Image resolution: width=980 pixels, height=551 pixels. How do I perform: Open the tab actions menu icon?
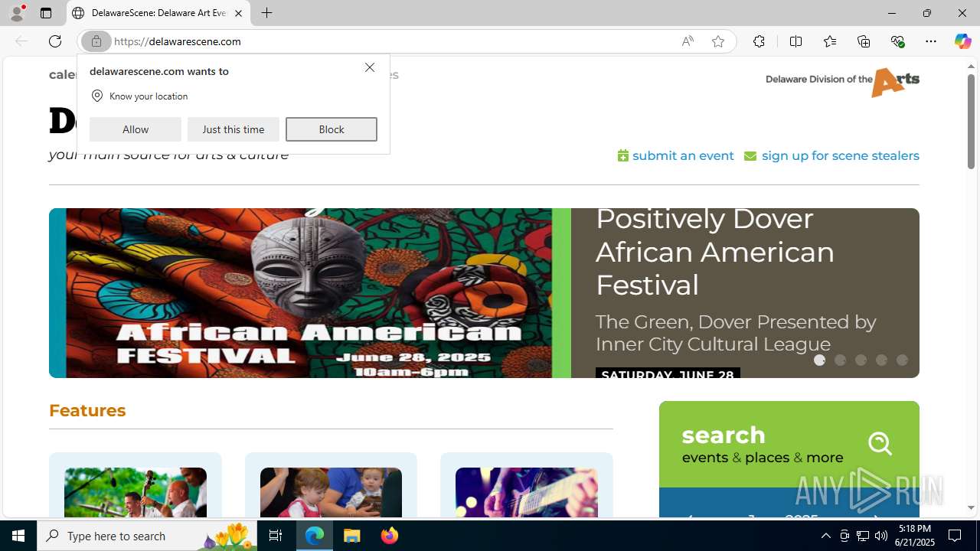coord(46,13)
